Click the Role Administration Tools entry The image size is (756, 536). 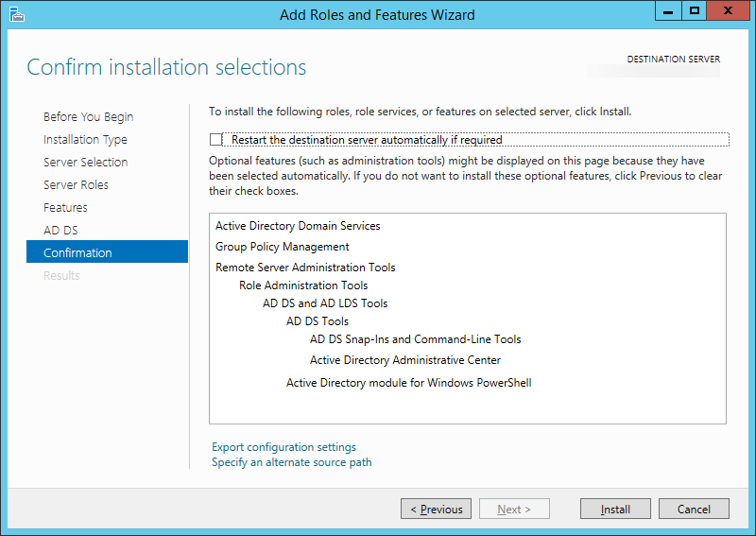click(303, 285)
